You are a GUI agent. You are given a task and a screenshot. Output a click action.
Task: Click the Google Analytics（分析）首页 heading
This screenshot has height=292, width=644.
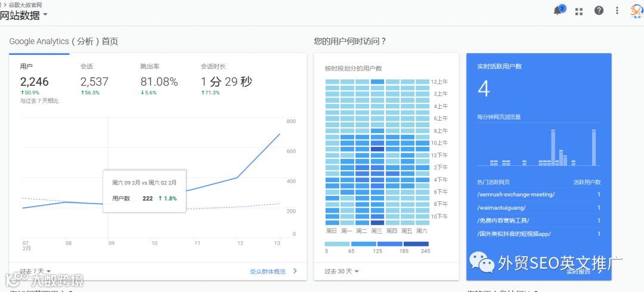[x=64, y=41]
